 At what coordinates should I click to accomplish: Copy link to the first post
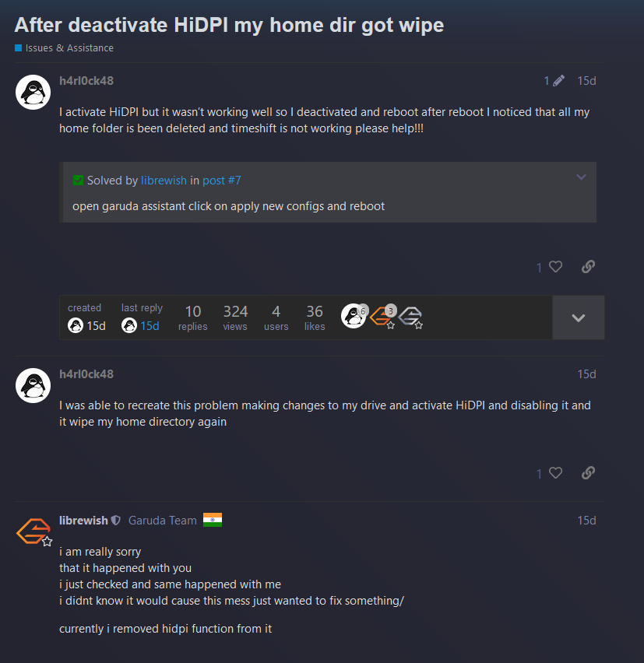click(x=588, y=267)
